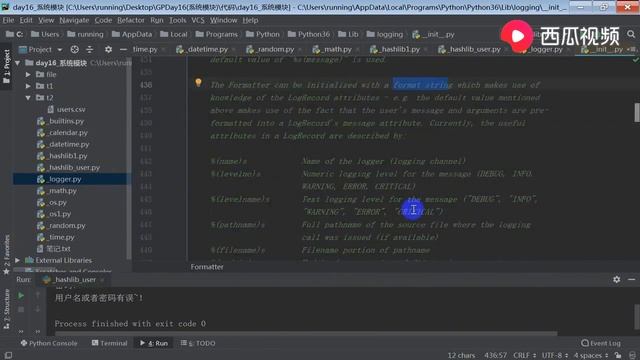640x360 pixels.
Task: Open the Refactor menu
Action: pos(131,20)
